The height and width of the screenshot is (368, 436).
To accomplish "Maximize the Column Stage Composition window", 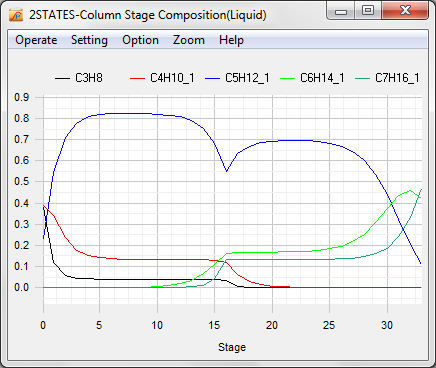I will click(x=368, y=11).
